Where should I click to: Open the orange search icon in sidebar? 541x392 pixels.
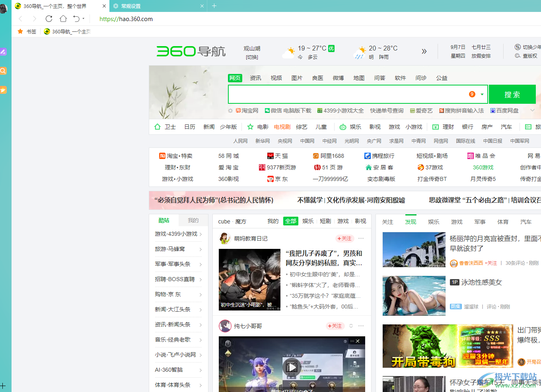[3, 71]
